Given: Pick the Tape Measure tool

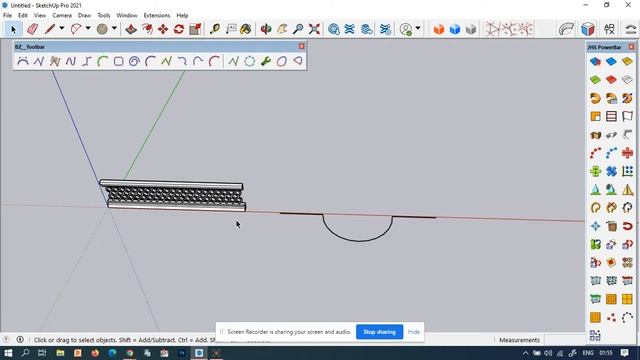Looking at the screenshot, I should 215,29.
